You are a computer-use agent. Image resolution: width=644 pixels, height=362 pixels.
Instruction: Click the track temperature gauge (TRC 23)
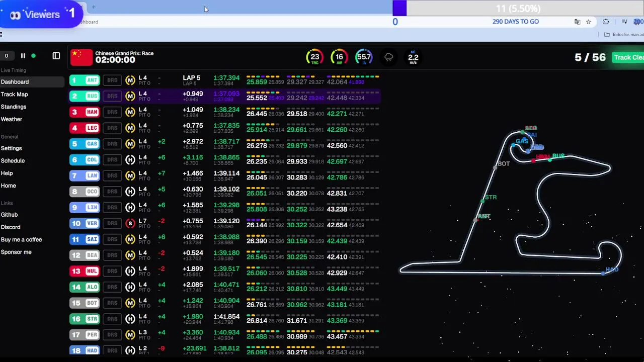point(315,57)
